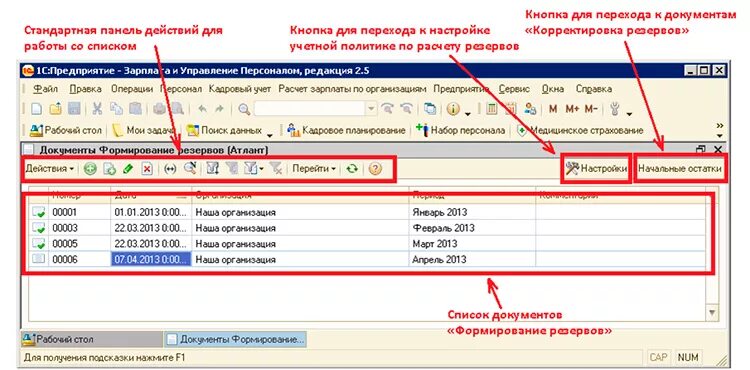Open the Кадровый учет menu

(240, 89)
